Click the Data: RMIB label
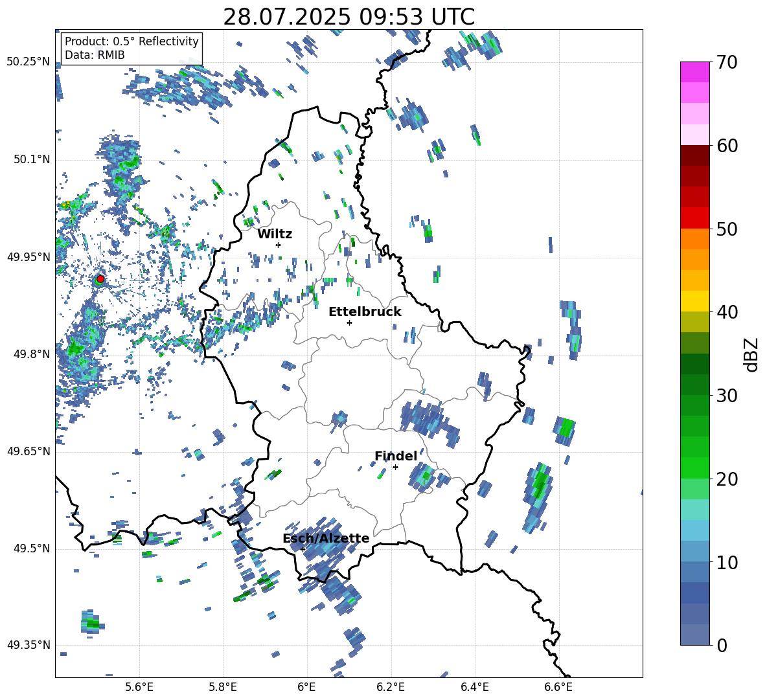This screenshot has height=700, width=767. (x=95, y=55)
